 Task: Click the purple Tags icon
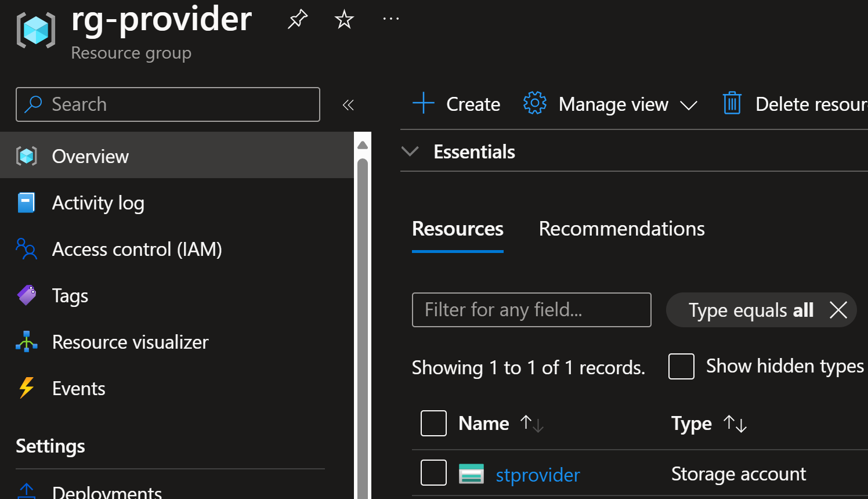27,295
